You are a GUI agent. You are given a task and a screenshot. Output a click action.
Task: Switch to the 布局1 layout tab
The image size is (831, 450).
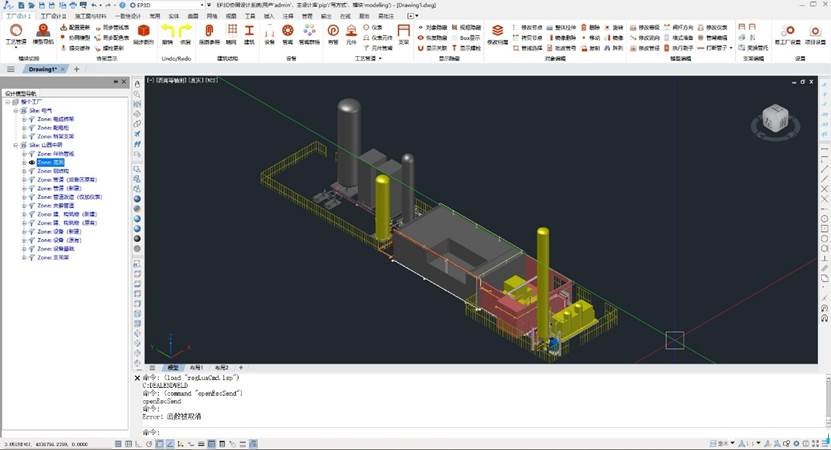pyautogui.click(x=197, y=368)
